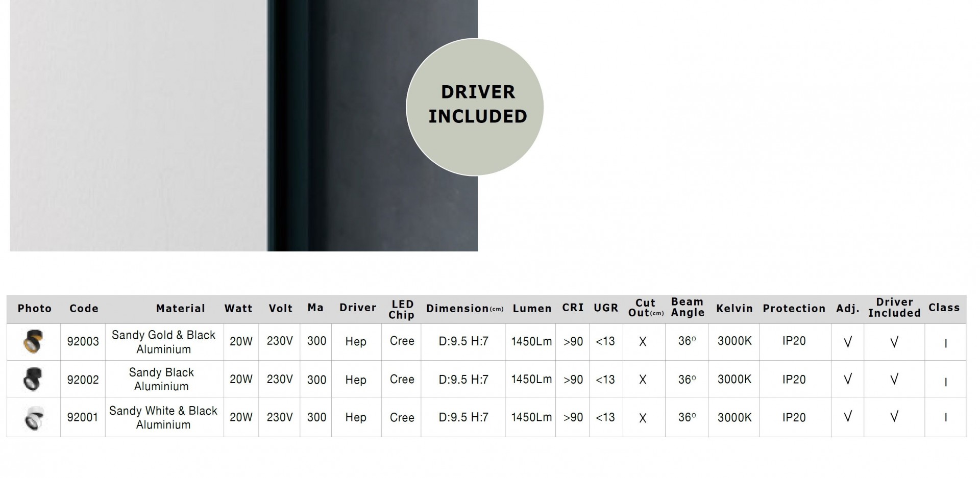
Task: Click the 230V cell in row 92002
Action: (x=280, y=379)
